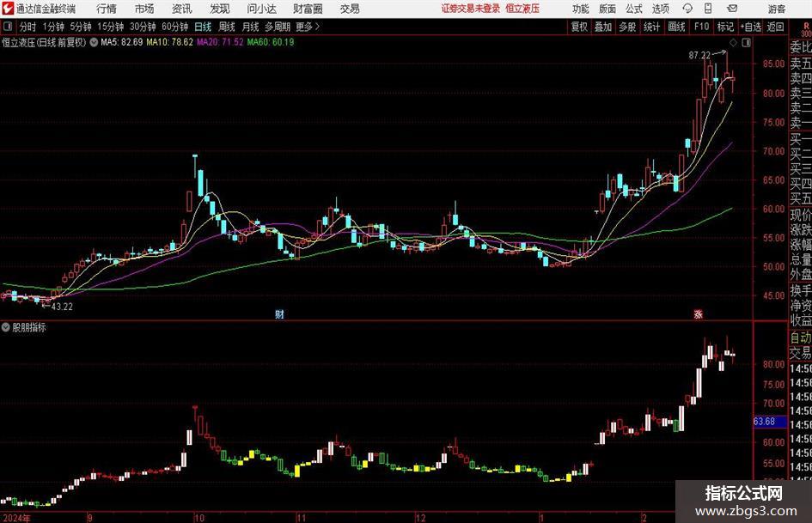The image size is (812, 523).
Task: Click the red R 300 badge
Action: [806, 29]
